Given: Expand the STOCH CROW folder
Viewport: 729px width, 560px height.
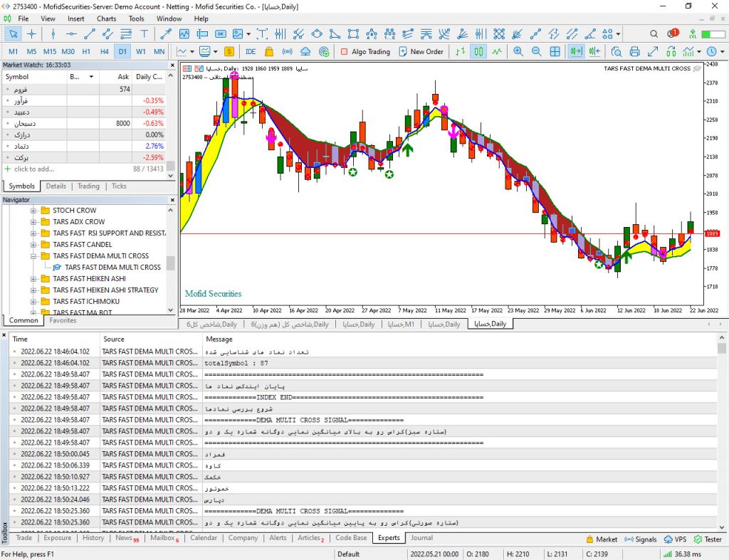Looking at the screenshot, I should (33, 211).
